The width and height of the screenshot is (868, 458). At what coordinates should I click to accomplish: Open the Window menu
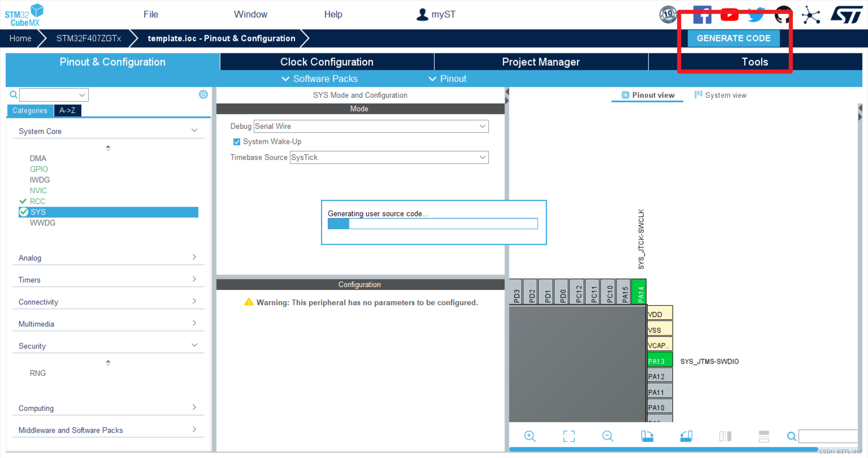click(250, 14)
